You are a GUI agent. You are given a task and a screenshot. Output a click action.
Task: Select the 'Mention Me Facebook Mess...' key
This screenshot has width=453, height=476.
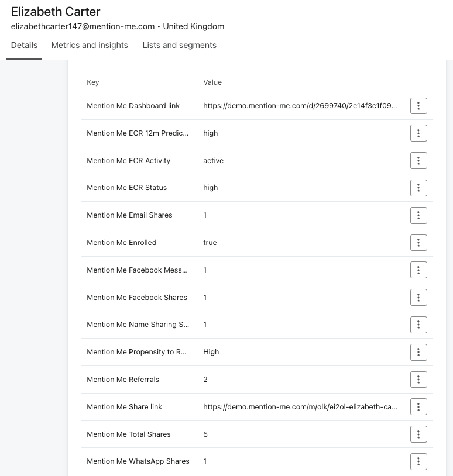137,270
